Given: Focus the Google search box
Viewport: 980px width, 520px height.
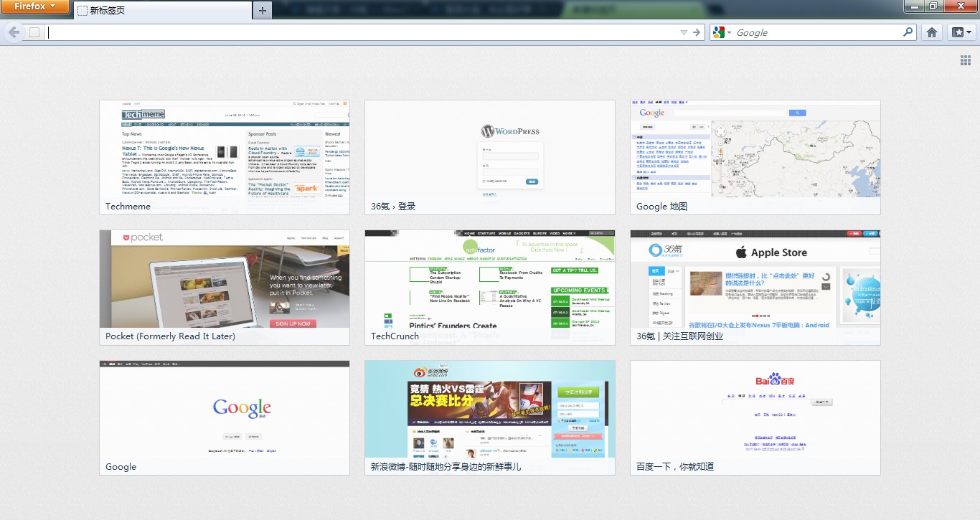Looking at the screenshot, I should (x=818, y=32).
